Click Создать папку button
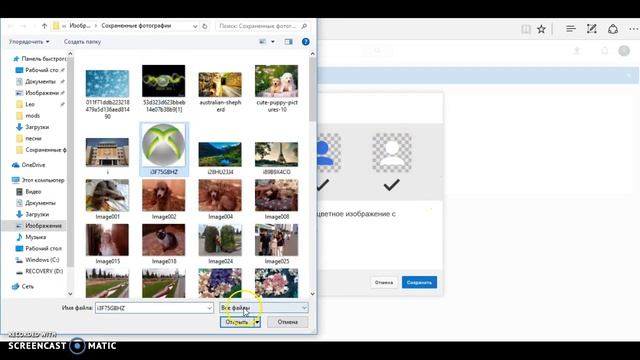The height and width of the screenshot is (360, 640). (82, 42)
